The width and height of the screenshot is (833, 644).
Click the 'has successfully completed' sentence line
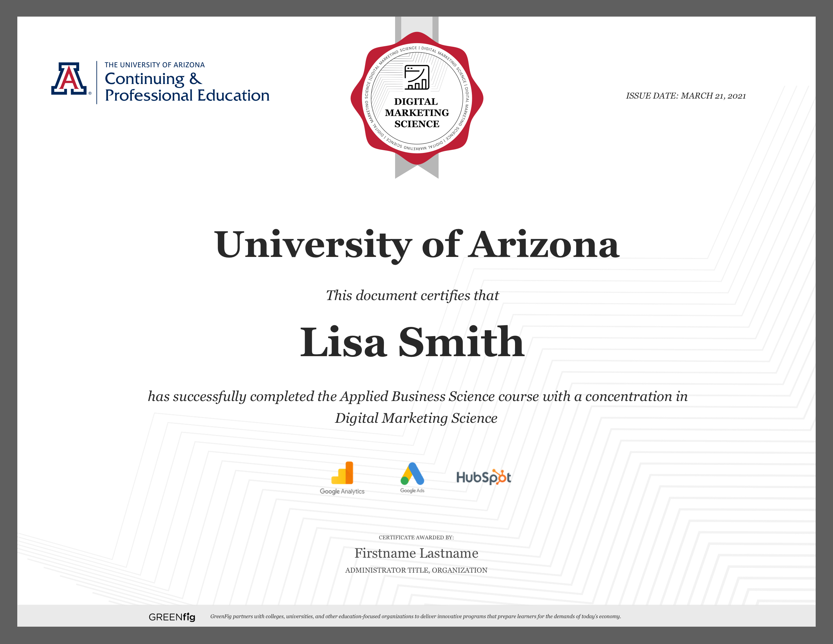[x=418, y=397]
